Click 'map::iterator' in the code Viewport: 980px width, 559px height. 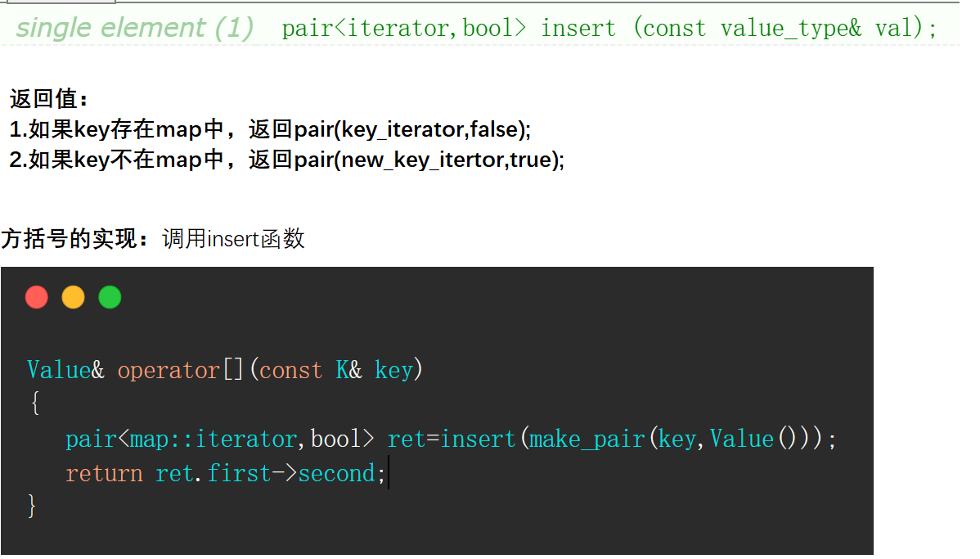214,439
